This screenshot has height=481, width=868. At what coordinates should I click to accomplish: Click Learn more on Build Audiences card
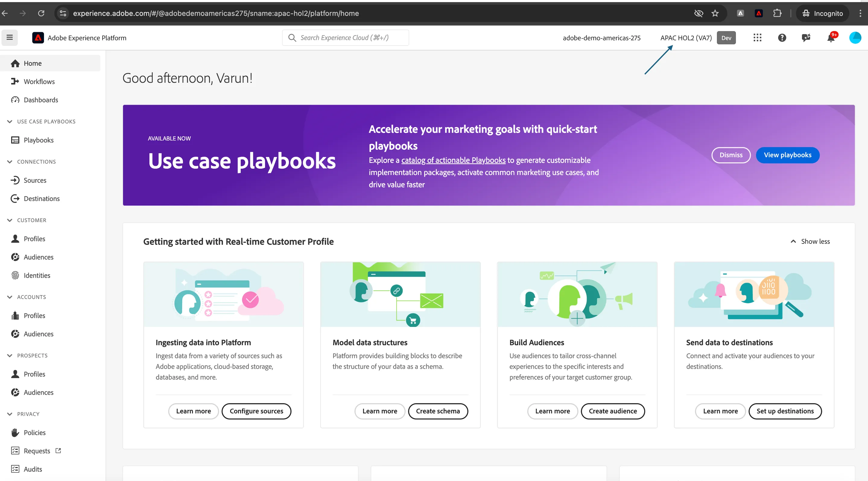pyautogui.click(x=552, y=411)
